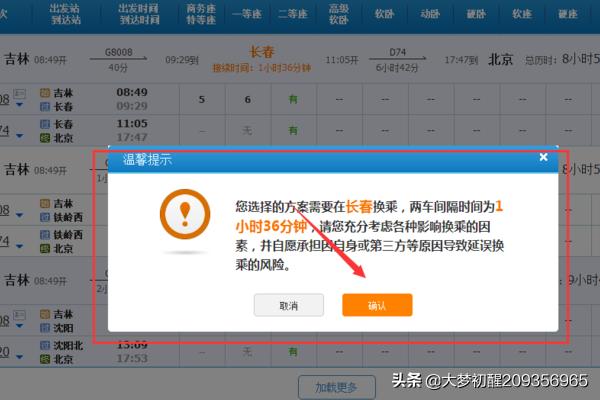Click pass-through icon beside 沈阳 in 吉林–沈阳 row

(x=45, y=328)
